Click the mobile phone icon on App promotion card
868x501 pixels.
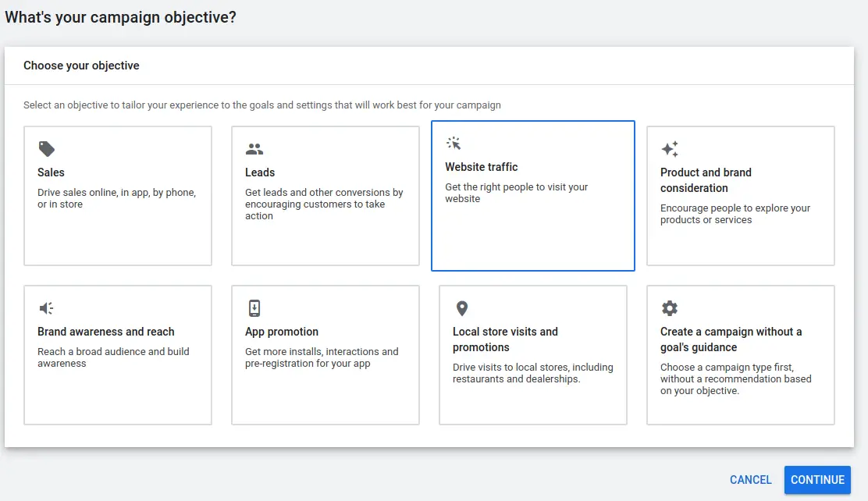click(x=253, y=307)
